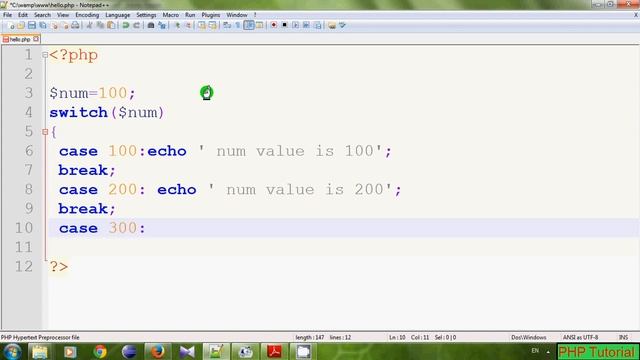Click the Zoom Out toolbar icon

(187, 25)
